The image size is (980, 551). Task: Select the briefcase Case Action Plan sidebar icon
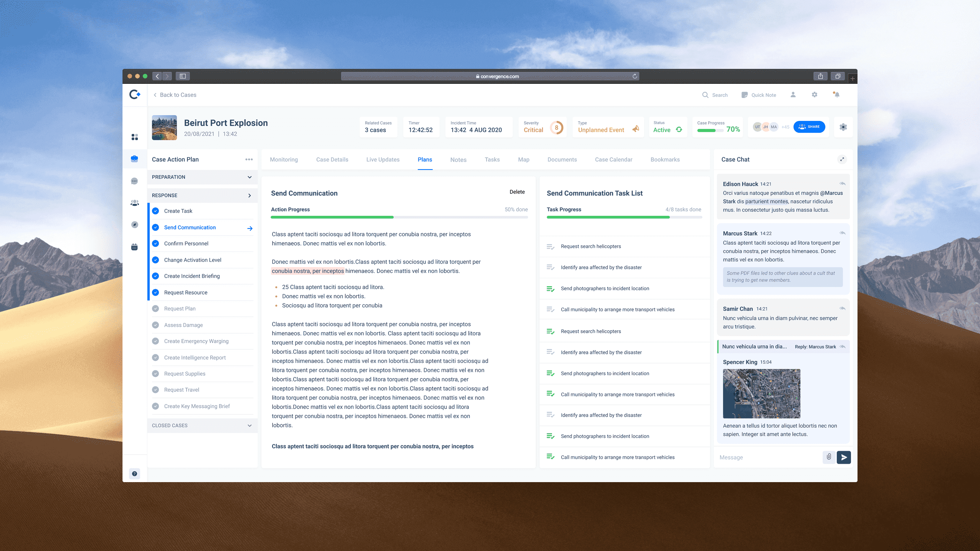click(135, 159)
